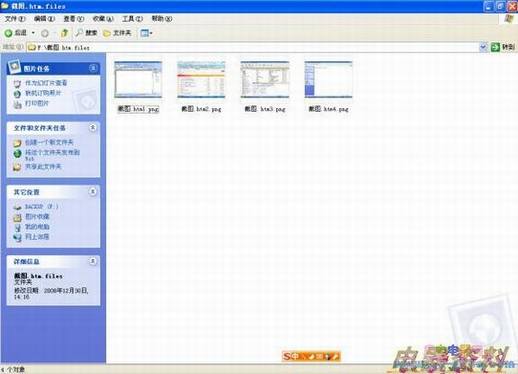
Task: Click the Views layout icon
Action: coord(144,33)
